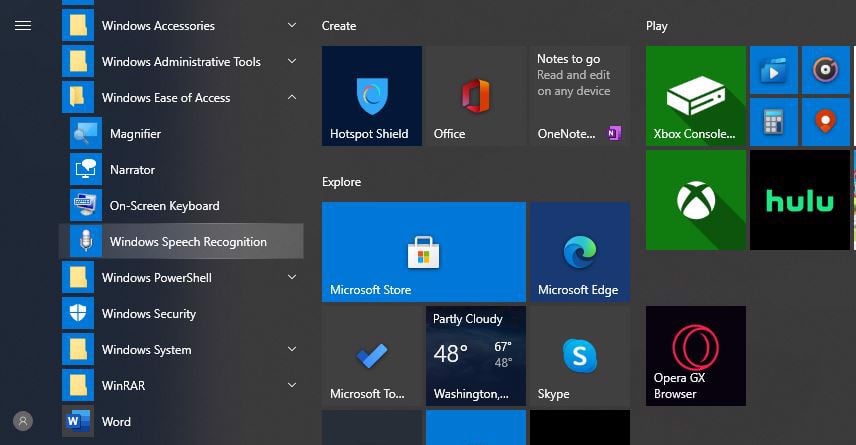Expand the Windows PowerShell chevron

292,277
